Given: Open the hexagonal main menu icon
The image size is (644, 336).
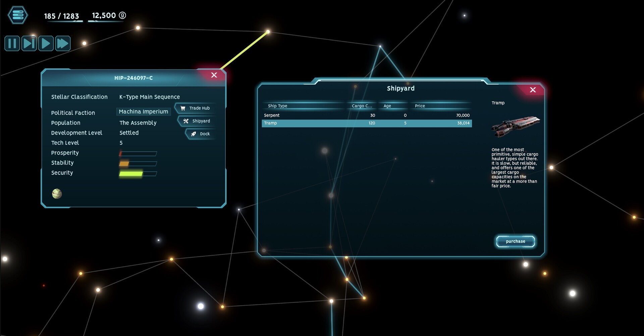Looking at the screenshot, I should coord(18,15).
